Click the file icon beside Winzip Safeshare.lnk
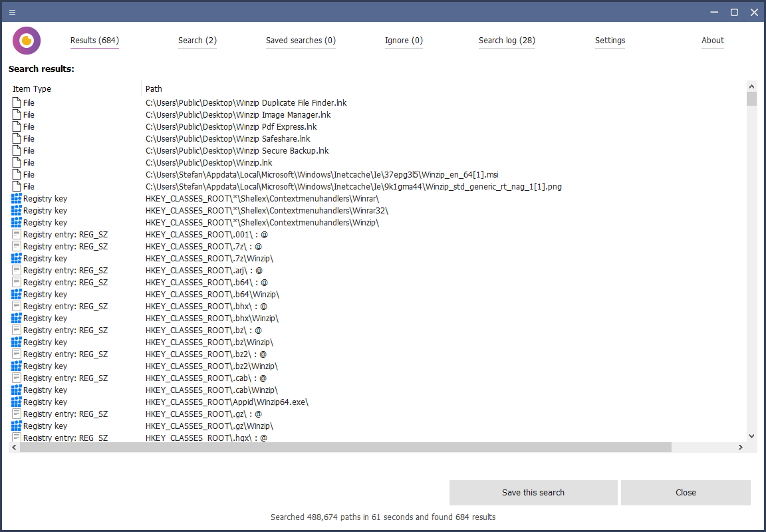 17,139
